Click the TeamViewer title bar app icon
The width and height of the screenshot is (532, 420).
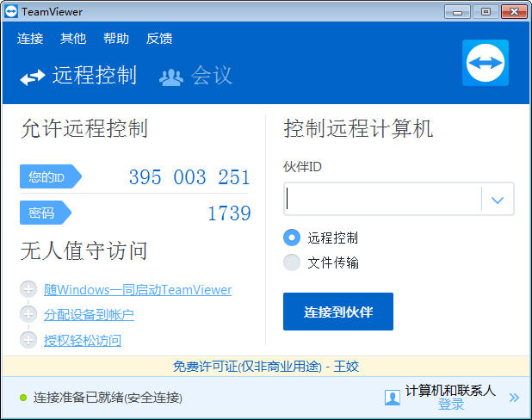tap(11, 11)
